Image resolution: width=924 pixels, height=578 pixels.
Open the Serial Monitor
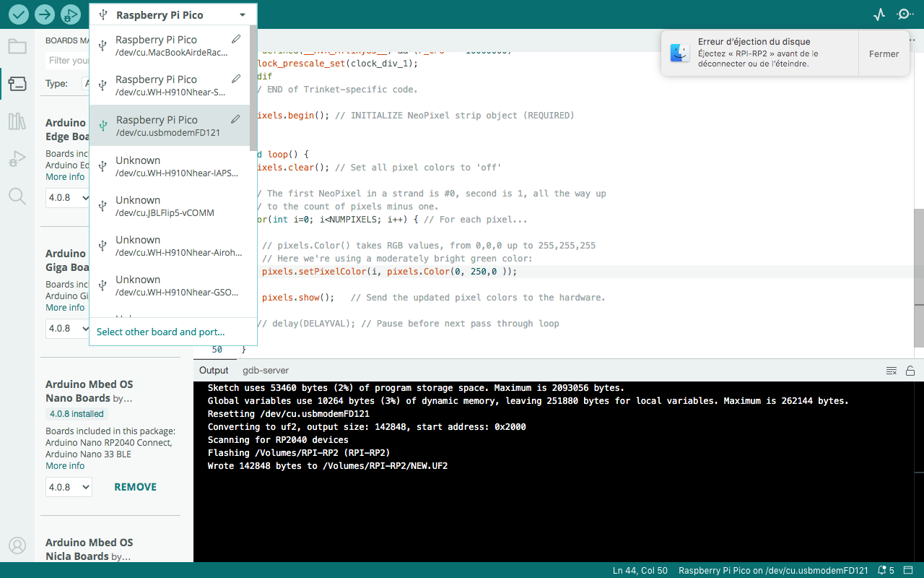pyautogui.click(x=905, y=14)
